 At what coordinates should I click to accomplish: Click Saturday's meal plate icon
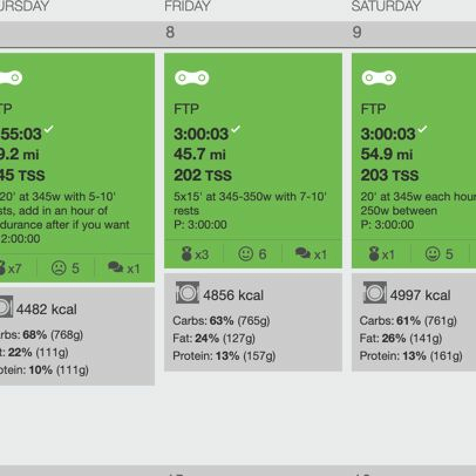[x=375, y=292]
